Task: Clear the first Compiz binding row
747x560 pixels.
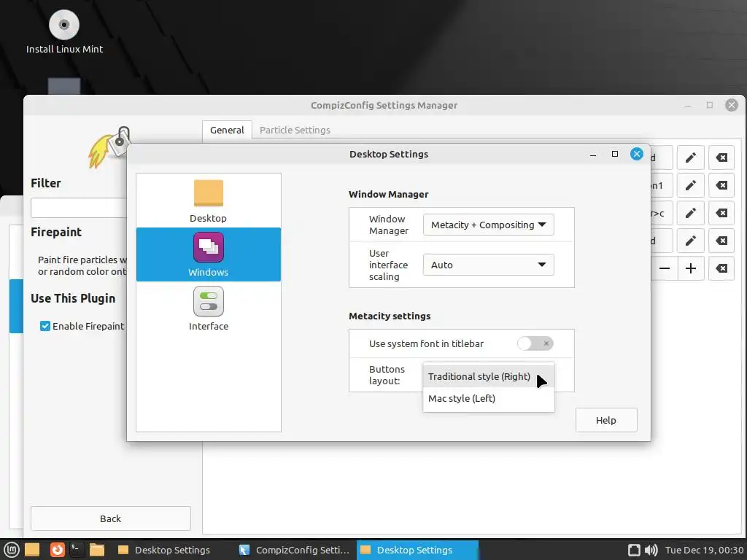Action: [x=721, y=157]
